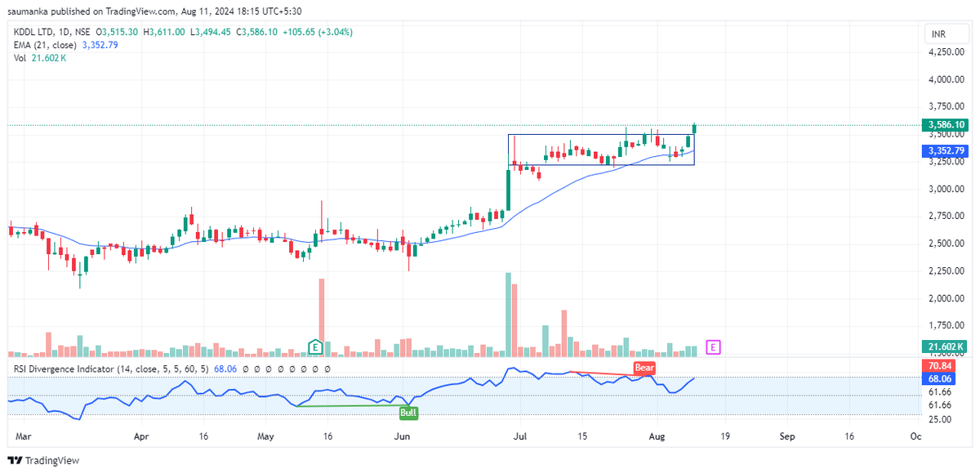Click the volume label 21.602 K on axis
Viewport: 980px width, 474px height.
pos(947,347)
